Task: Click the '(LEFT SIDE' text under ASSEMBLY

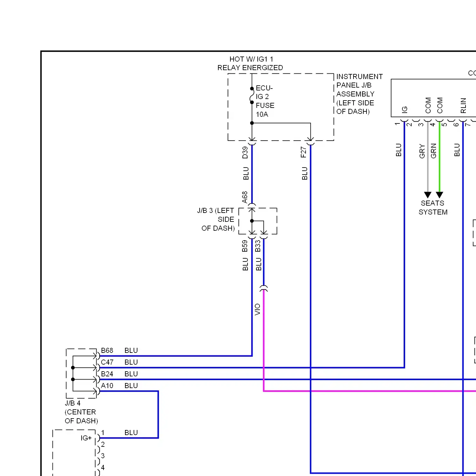Action: coord(355,103)
